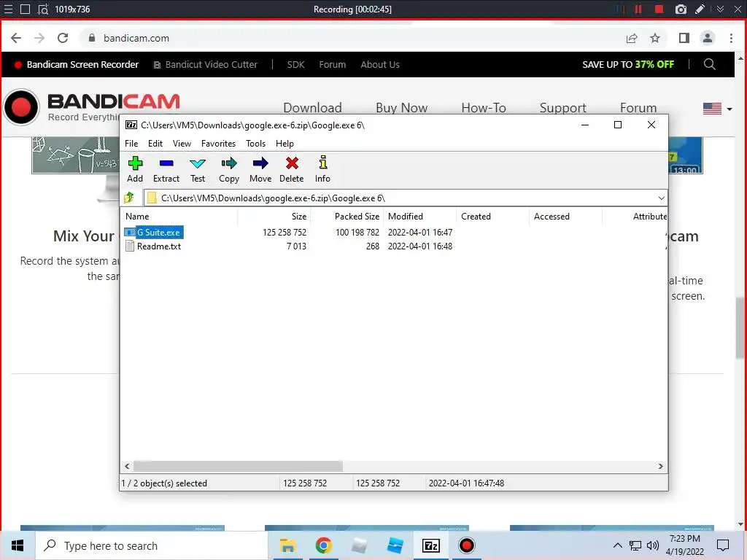The width and height of the screenshot is (747, 560).
Task: Click the Move toolbar icon
Action: (x=260, y=169)
